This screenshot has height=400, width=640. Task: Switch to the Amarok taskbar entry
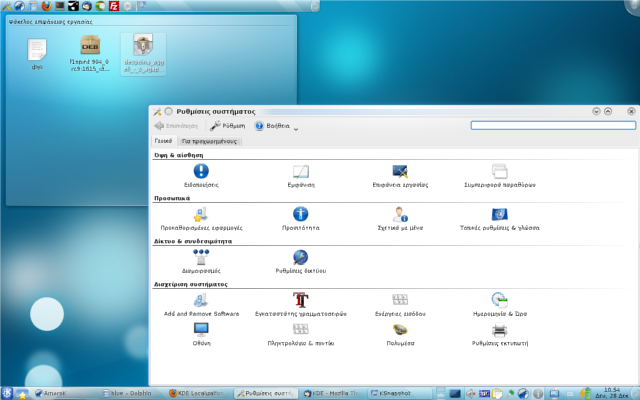[x=65, y=393]
